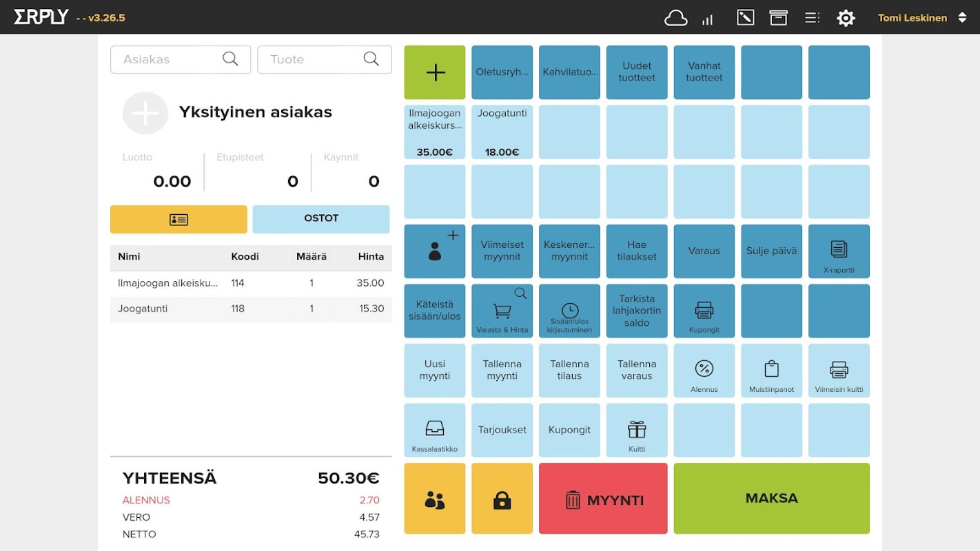Open the yellow customer ID card button
This screenshot has width=980, height=551.
pos(178,219)
